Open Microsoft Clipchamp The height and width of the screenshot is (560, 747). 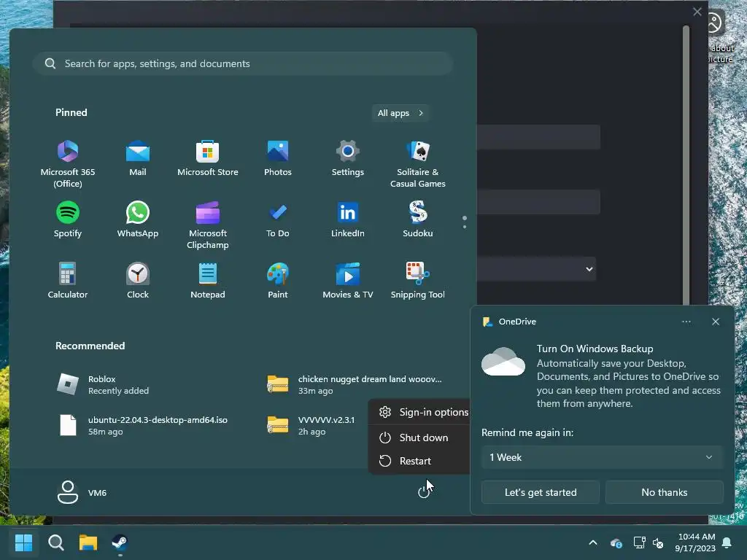[208, 225]
